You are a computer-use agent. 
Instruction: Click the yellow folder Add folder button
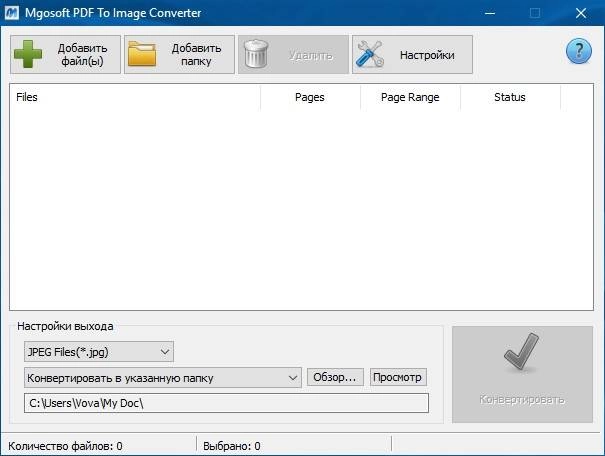(x=179, y=54)
